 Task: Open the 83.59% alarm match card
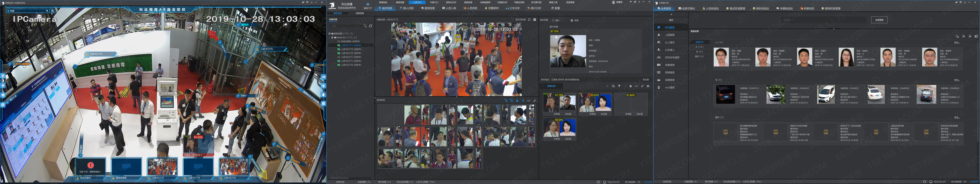(x=559, y=129)
